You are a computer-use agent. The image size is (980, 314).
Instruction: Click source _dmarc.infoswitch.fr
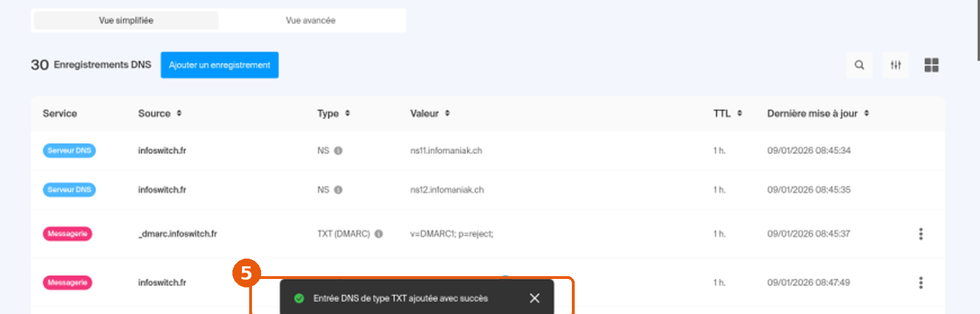point(178,234)
